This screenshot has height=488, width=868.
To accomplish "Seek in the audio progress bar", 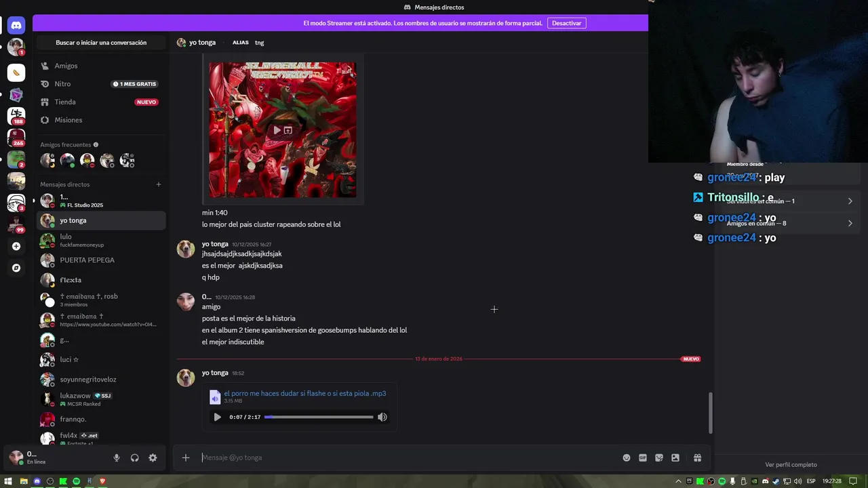I will tap(319, 417).
